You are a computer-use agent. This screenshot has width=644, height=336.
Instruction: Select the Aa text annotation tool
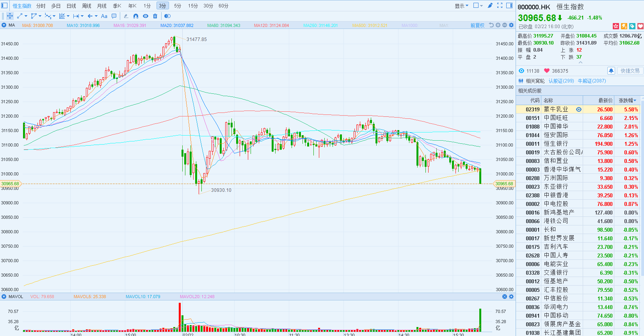tap(104, 16)
